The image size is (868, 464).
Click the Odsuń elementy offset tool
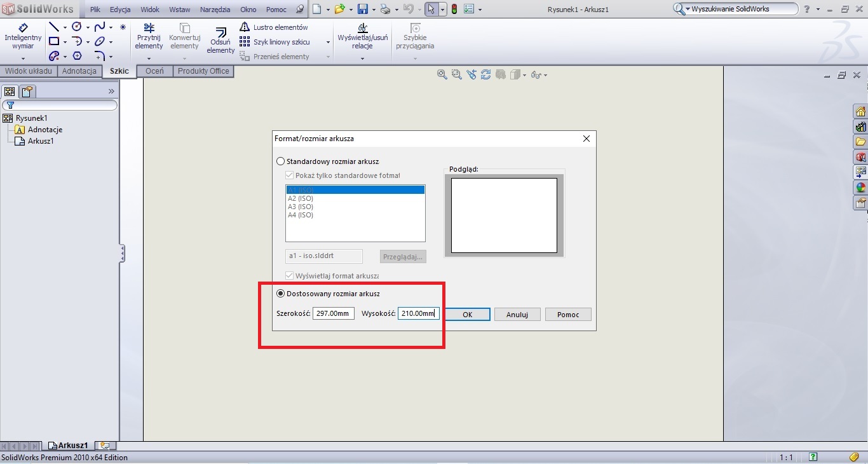click(x=220, y=40)
